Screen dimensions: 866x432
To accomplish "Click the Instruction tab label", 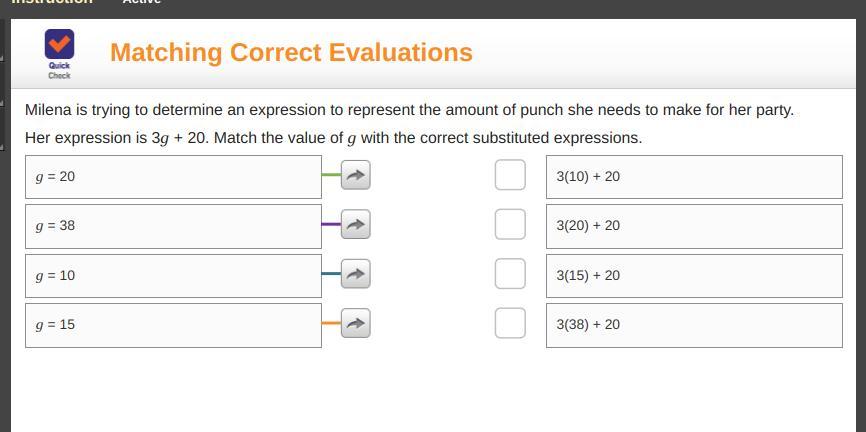I will point(52,2).
